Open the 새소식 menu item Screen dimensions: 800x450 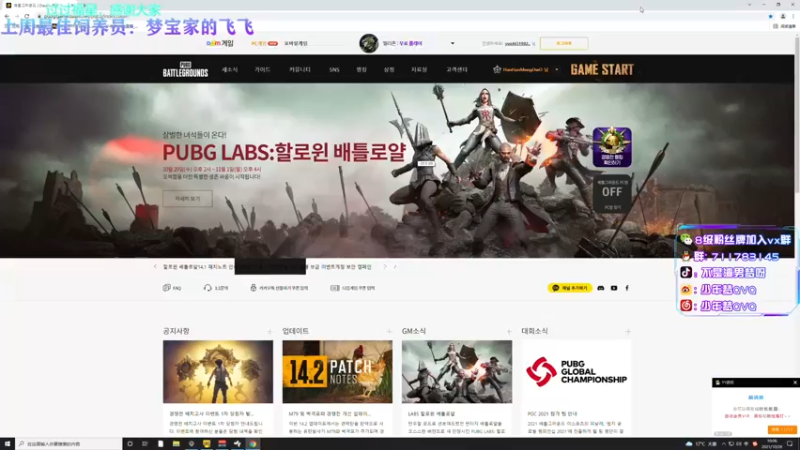(x=230, y=69)
